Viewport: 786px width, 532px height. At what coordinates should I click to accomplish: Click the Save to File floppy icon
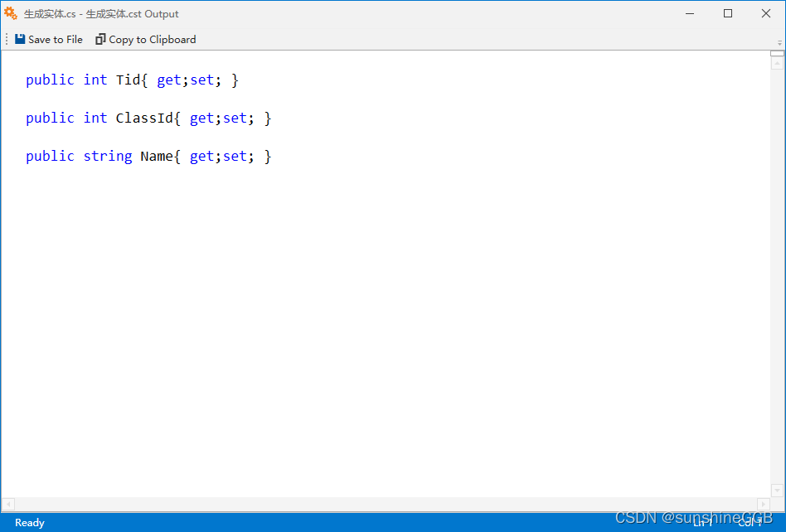(x=20, y=39)
